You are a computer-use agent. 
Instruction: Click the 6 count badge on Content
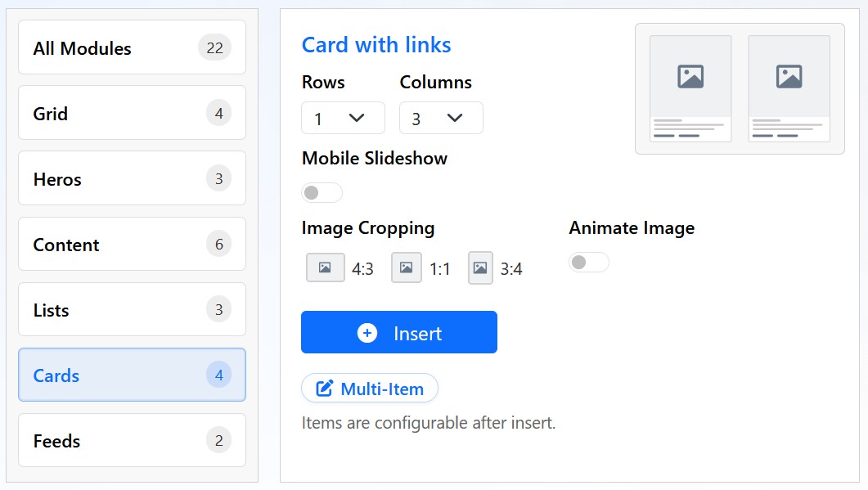pyautogui.click(x=219, y=244)
